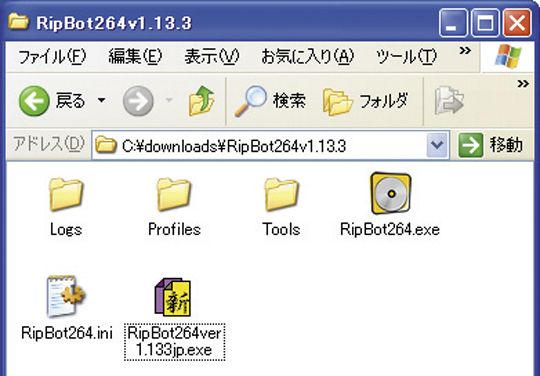Click the アドレス(D) address label
The width and height of the screenshot is (540, 376).
[x=49, y=144]
